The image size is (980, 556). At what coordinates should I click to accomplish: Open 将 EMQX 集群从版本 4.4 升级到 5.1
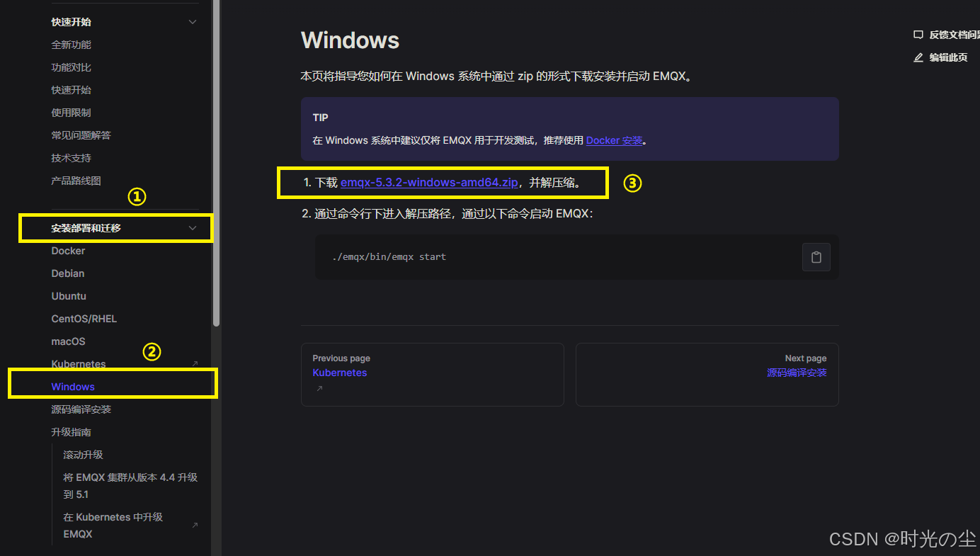[x=130, y=486]
